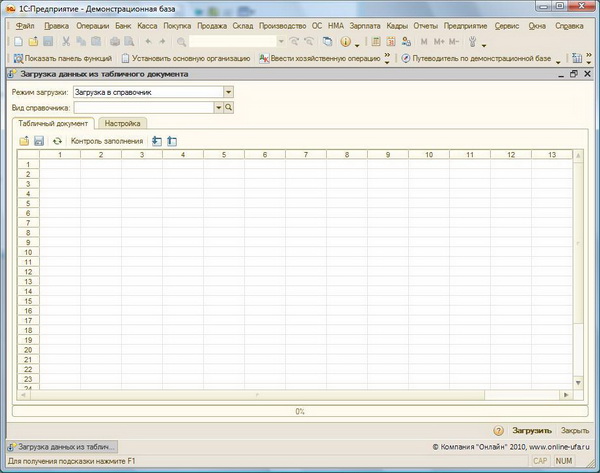The image size is (600, 473).
Task: Click the M- memory subtract button
Action: 453,41
